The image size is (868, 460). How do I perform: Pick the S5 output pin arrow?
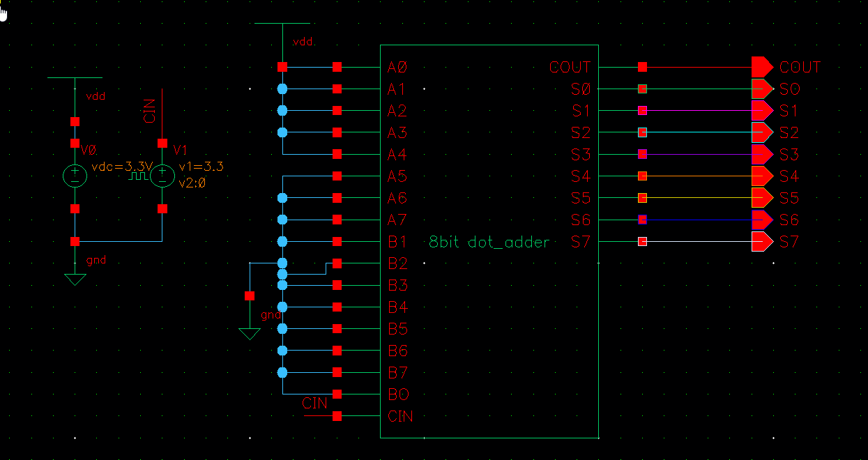(762, 198)
